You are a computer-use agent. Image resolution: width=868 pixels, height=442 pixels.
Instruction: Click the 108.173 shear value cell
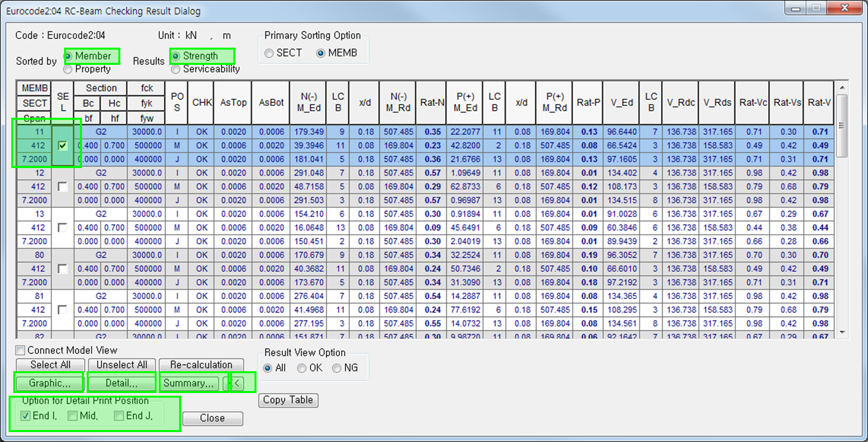click(622, 187)
